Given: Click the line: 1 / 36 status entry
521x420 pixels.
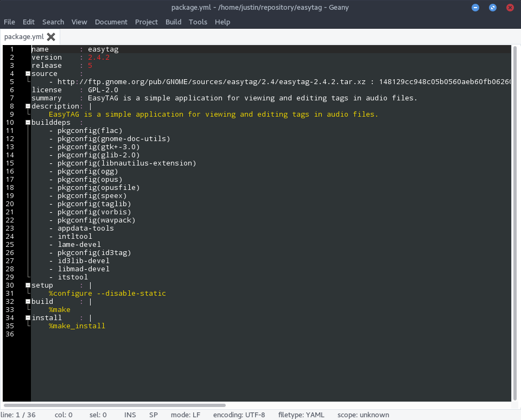Looking at the screenshot, I should point(18,415).
